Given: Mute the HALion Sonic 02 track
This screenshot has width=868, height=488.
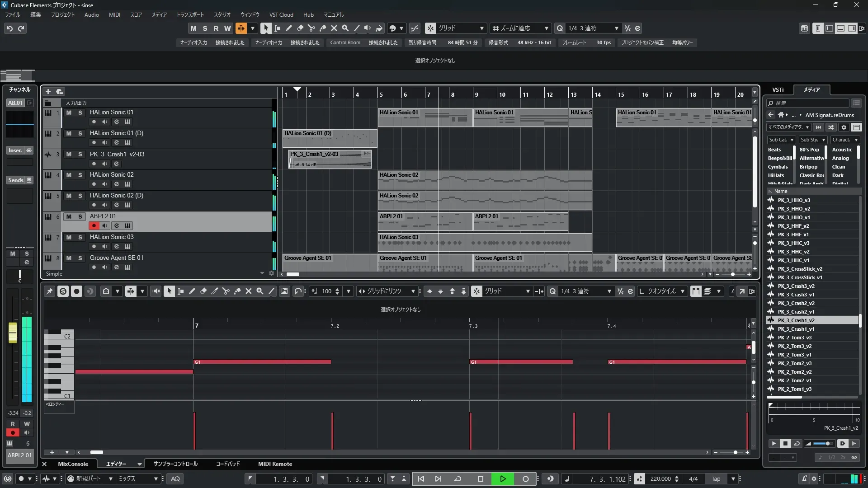Looking at the screenshot, I should pos(69,175).
